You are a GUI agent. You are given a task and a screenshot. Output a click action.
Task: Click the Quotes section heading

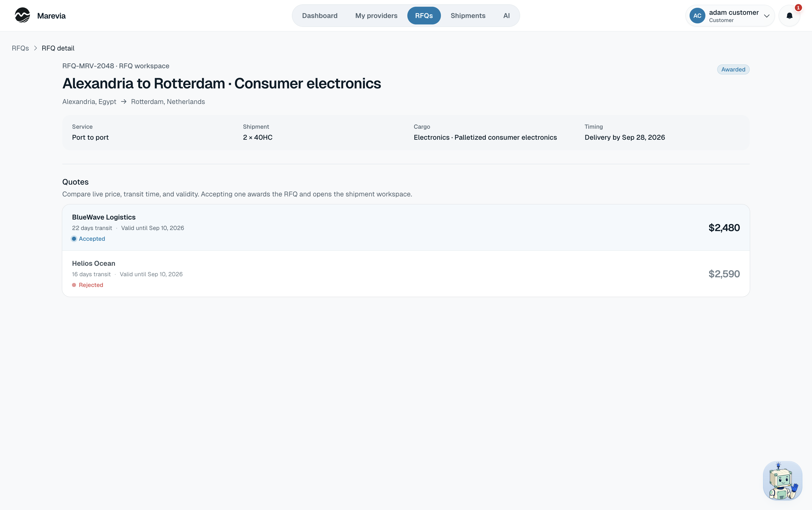[x=75, y=182]
